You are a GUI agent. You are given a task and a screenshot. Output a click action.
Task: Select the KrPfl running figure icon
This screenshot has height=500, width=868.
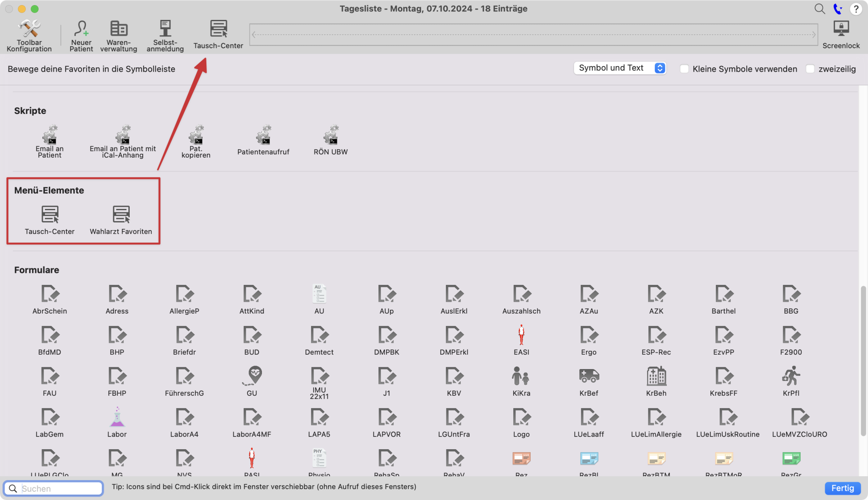coord(791,381)
